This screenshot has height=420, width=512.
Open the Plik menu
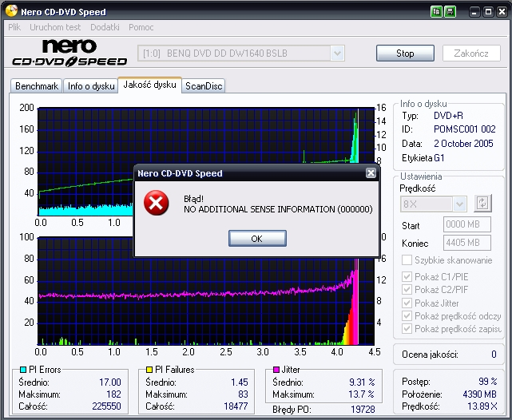click(x=14, y=27)
